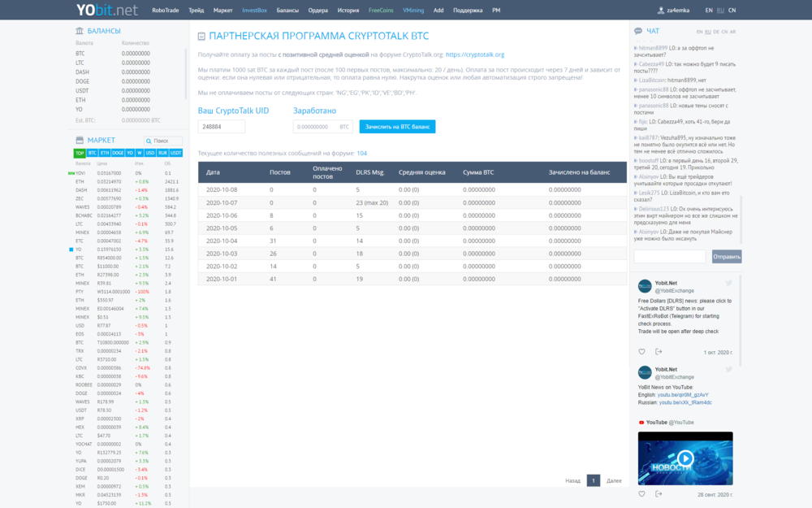Switch chat language to AR
The image size is (812, 508).
point(732,32)
